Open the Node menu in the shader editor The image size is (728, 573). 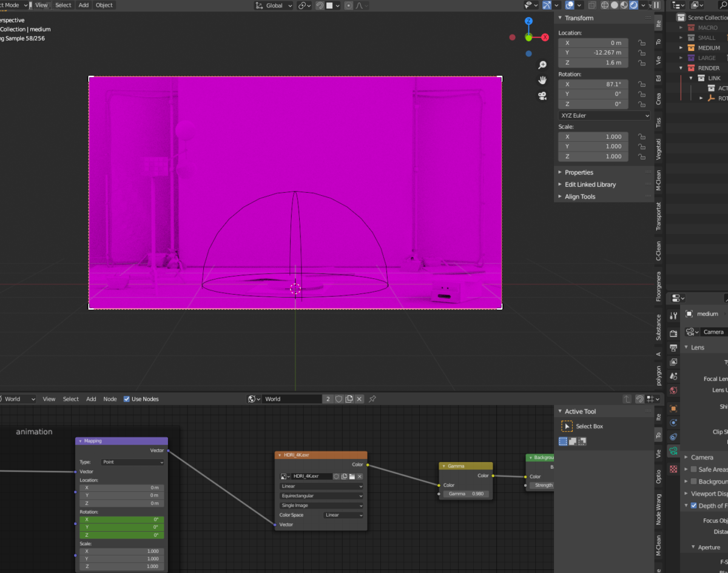pyautogui.click(x=110, y=399)
